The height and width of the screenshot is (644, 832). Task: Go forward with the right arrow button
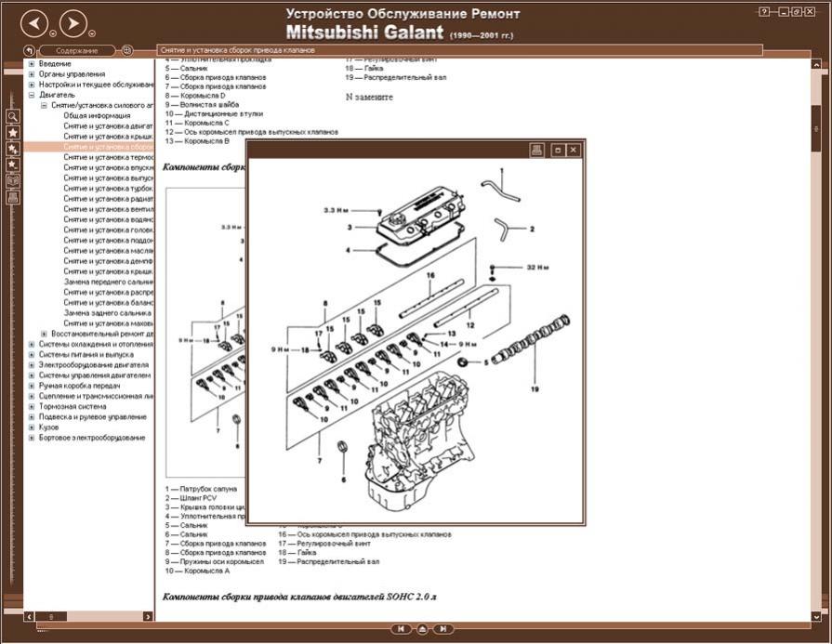tap(73, 23)
